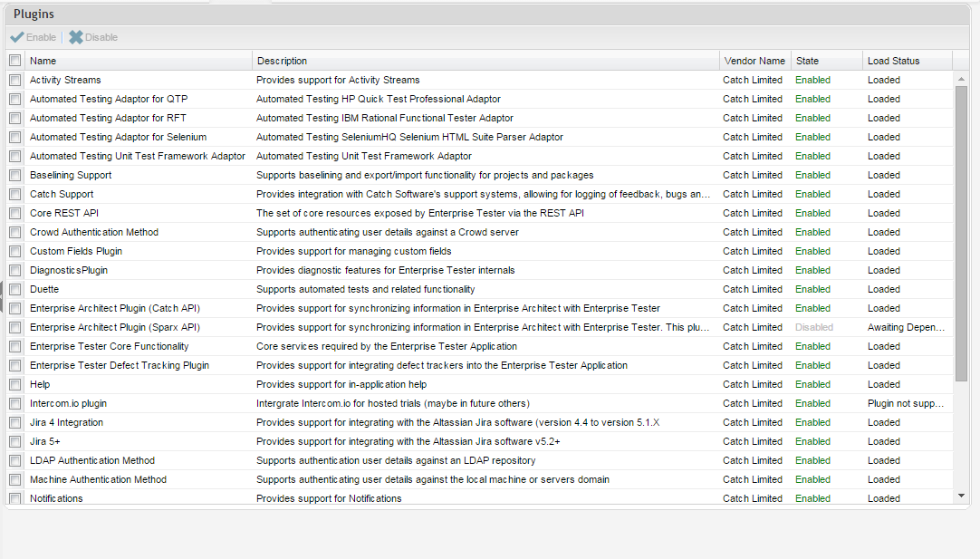Mark the Duette plugin checkbox
The image size is (980, 559).
coord(14,289)
